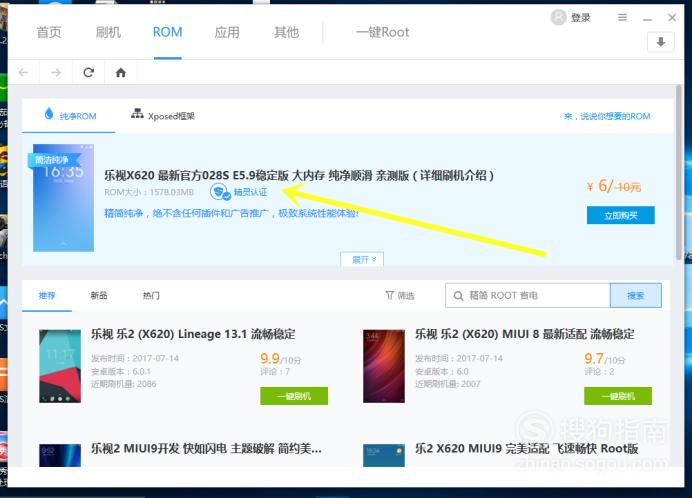Minimize the flashing tool window
692x498 pixels.
647,18
